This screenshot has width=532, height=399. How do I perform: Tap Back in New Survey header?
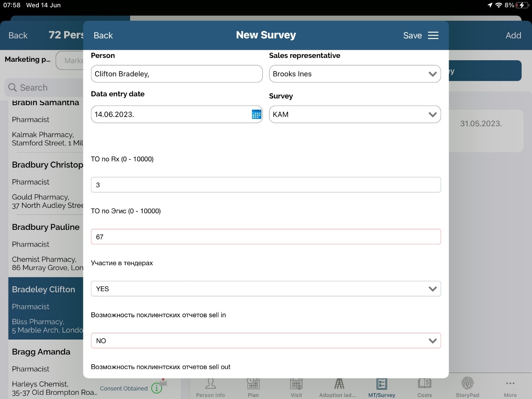click(x=103, y=35)
